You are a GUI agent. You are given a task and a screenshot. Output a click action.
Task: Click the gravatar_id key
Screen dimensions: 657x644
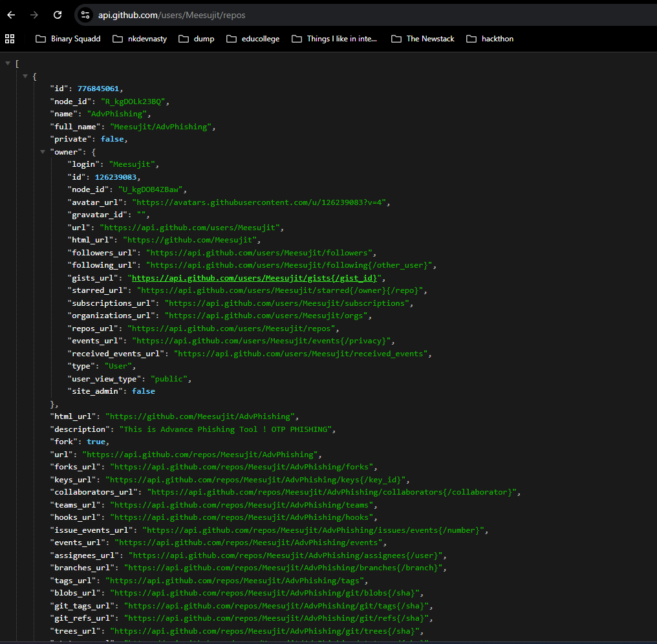(97, 215)
